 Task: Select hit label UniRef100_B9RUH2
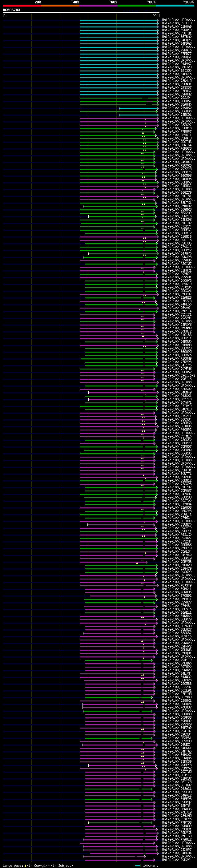(177, 94)
